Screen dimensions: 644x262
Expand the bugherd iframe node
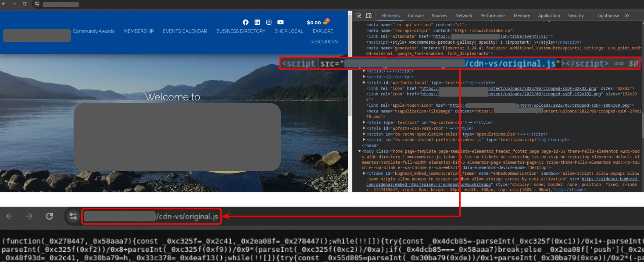coord(364,173)
